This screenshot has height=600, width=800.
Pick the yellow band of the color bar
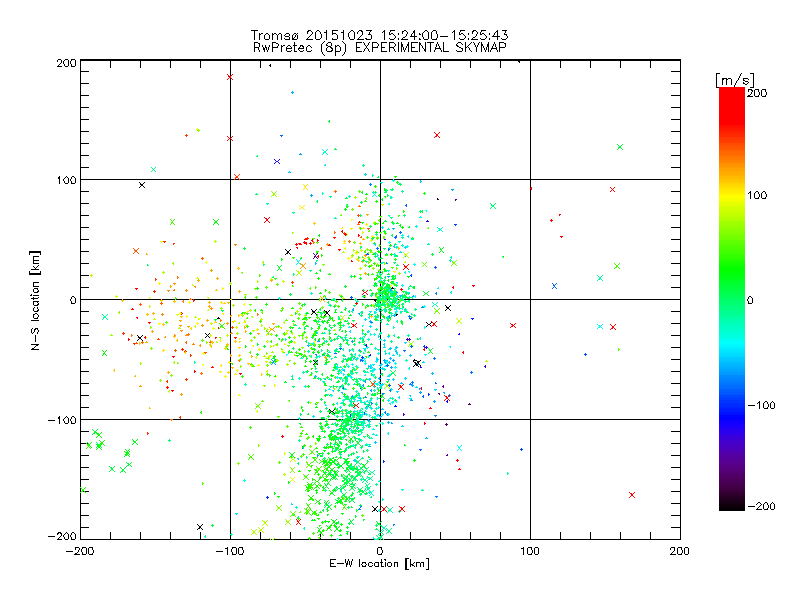(x=732, y=196)
